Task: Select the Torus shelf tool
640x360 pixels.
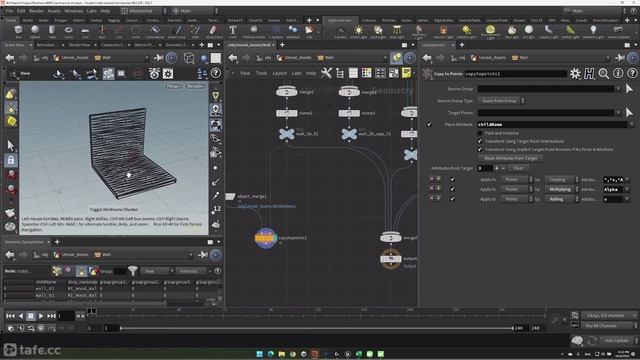Action: click(x=68, y=31)
